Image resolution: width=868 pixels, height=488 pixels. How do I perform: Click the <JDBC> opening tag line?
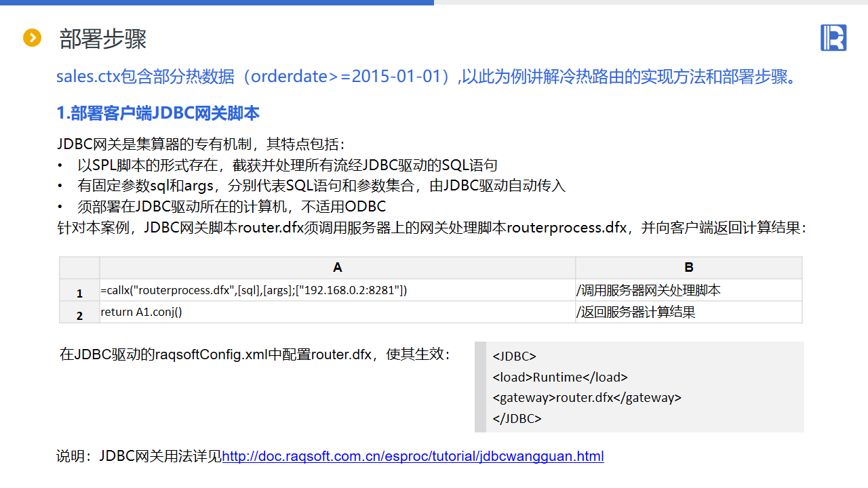pyautogui.click(x=515, y=357)
